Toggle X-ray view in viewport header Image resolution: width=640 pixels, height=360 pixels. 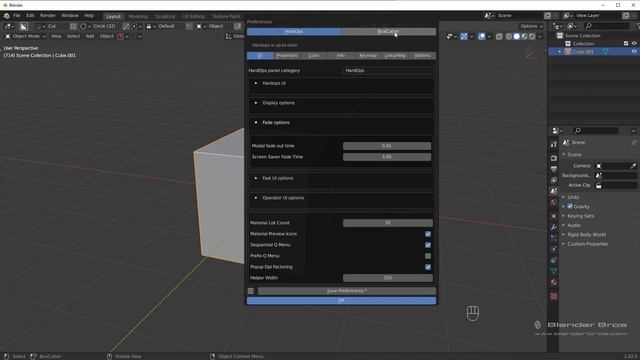pos(499,36)
